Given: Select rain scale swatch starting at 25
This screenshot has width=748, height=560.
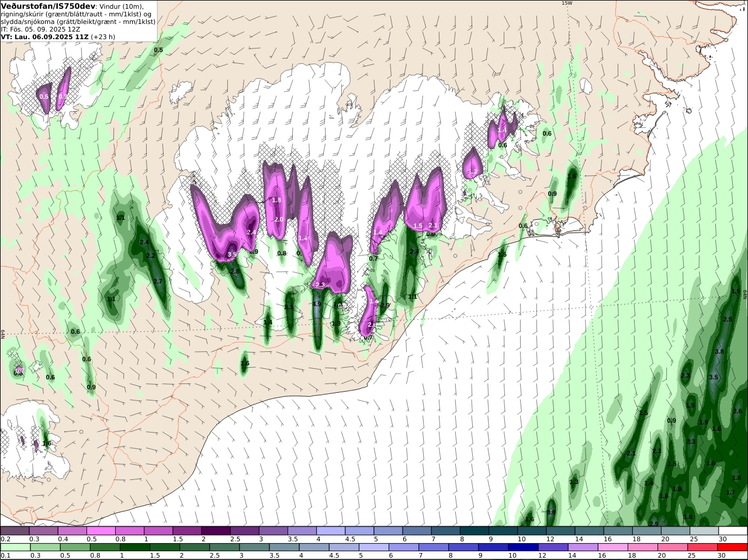Looking at the screenshot, I should point(704,548).
